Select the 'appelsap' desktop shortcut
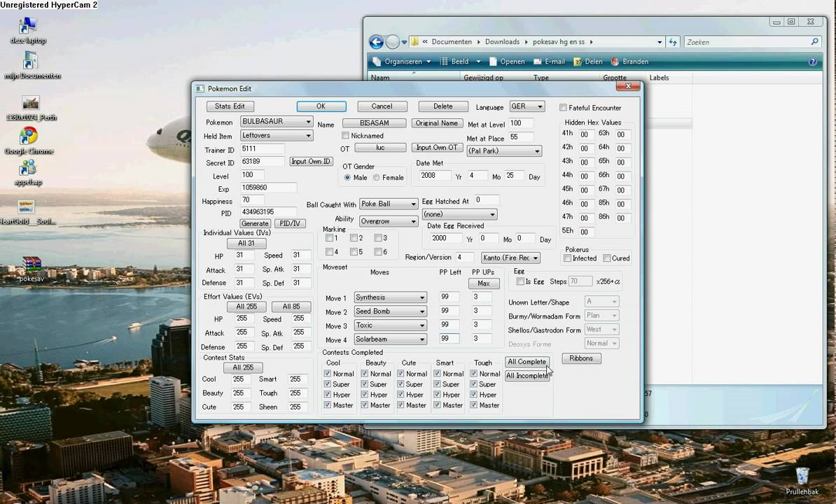This screenshot has width=836, height=504. pos(28,173)
